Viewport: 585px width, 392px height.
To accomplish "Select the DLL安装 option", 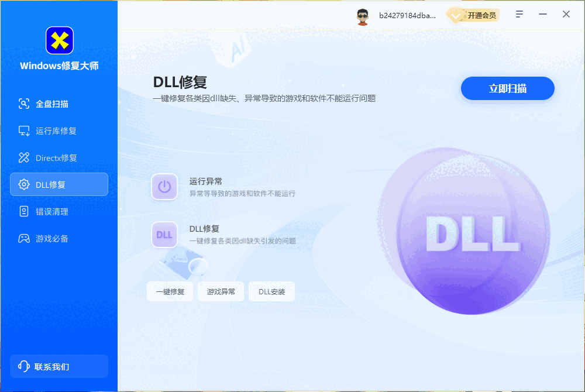I will 271,291.
